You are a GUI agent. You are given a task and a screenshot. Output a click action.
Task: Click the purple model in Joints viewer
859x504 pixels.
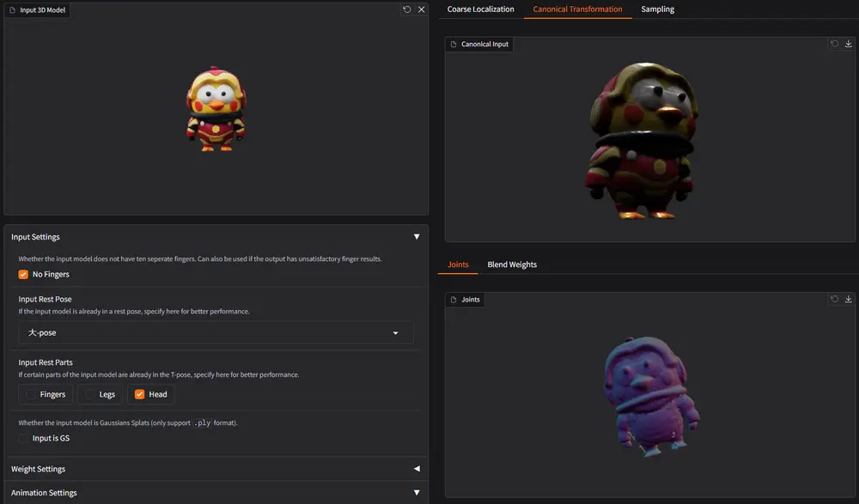pos(650,396)
